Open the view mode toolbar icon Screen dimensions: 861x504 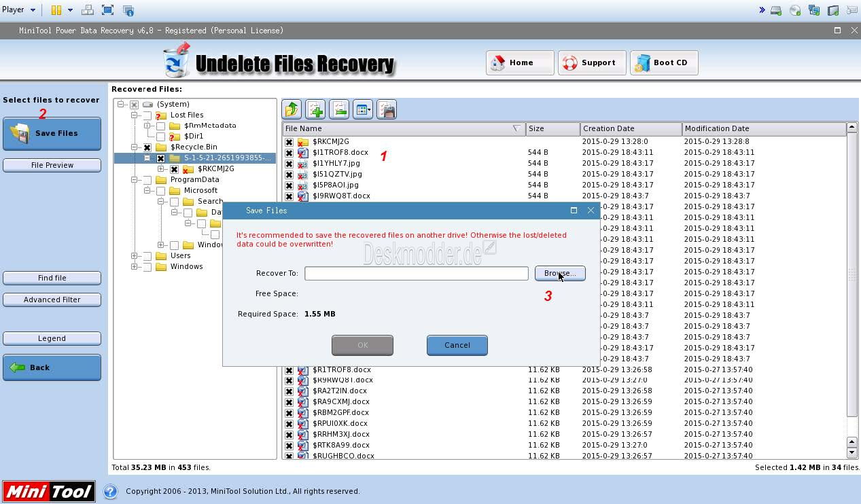363,109
